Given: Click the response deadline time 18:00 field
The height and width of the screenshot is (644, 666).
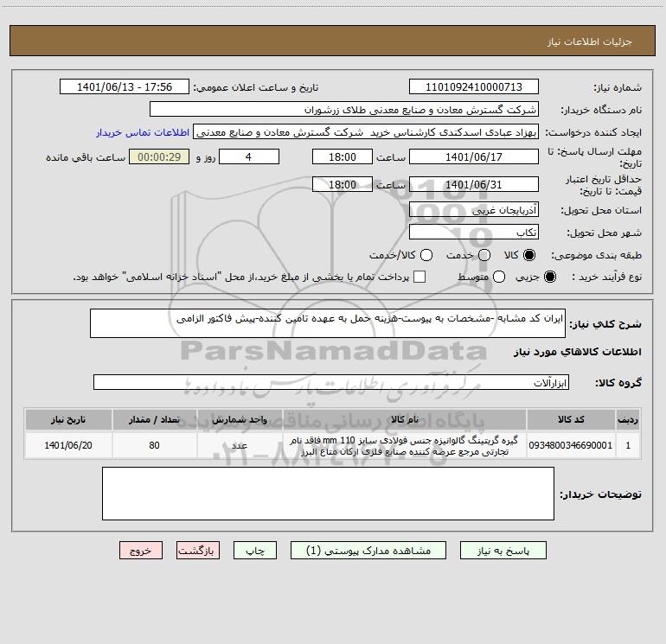Looking at the screenshot, I should tap(343, 157).
